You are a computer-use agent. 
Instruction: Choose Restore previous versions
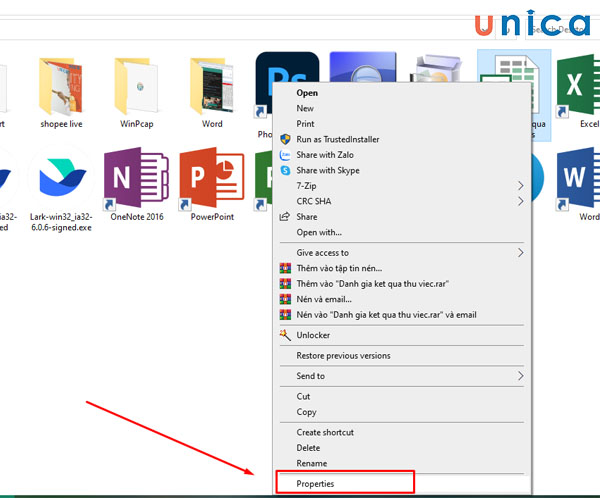click(343, 356)
